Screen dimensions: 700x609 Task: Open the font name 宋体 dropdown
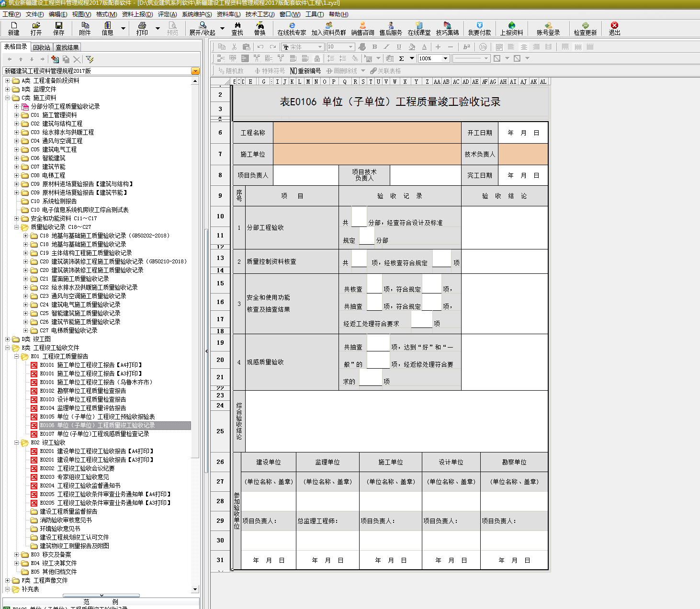tap(320, 47)
